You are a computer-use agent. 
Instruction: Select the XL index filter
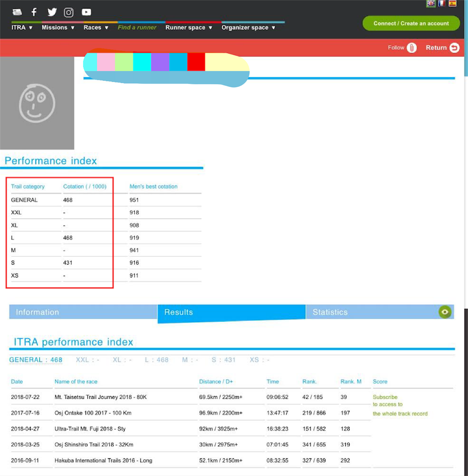coord(122,360)
